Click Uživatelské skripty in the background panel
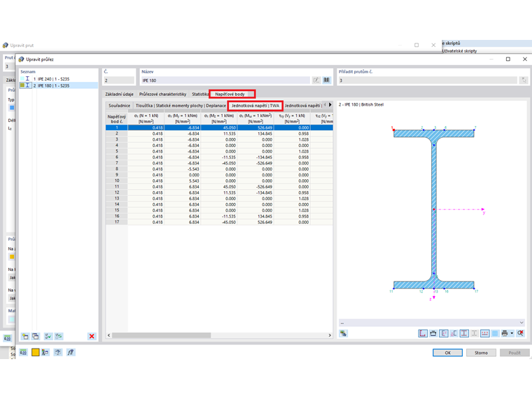 pos(459,51)
